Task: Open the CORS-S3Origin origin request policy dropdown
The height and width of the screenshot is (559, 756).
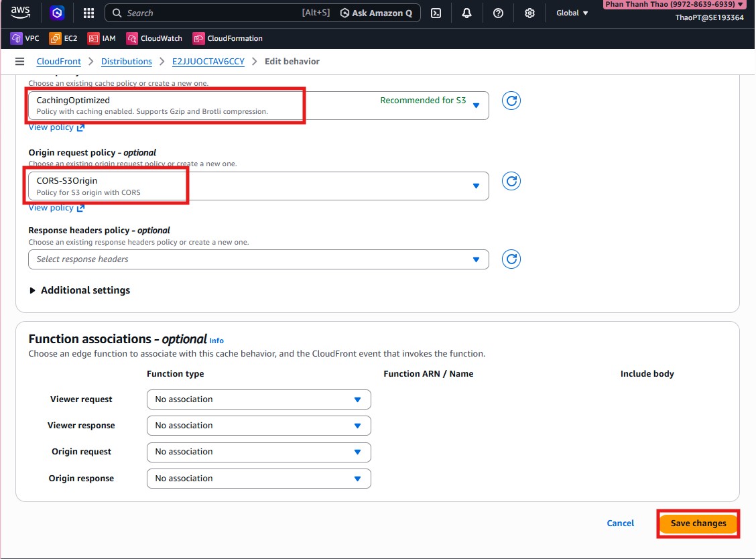Action: tap(258, 186)
